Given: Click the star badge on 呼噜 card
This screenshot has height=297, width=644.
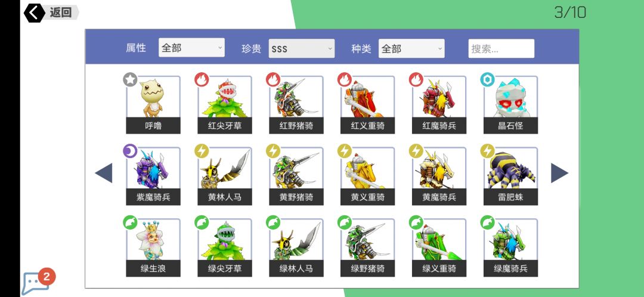Looking at the screenshot, I should coord(130,80).
